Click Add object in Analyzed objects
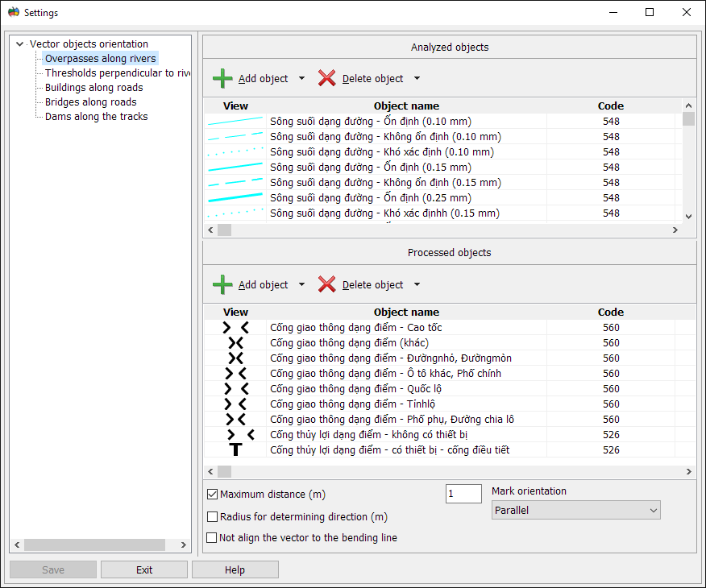Image resolution: width=706 pixels, height=588 pixels. tap(263, 78)
